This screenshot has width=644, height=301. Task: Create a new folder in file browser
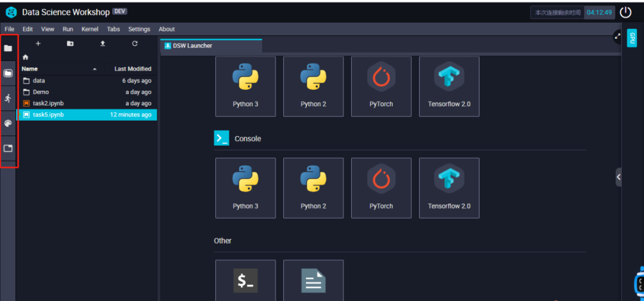[x=70, y=44]
